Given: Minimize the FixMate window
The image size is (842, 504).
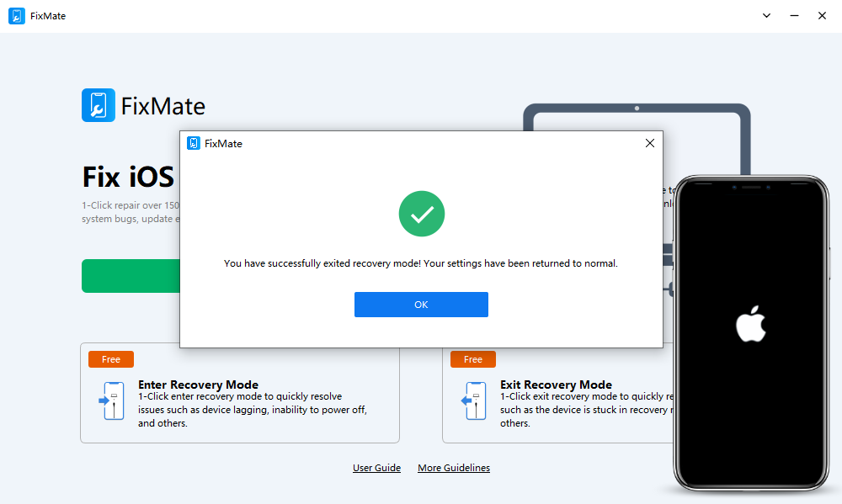Looking at the screenshot, I should [x=794, y=15].
